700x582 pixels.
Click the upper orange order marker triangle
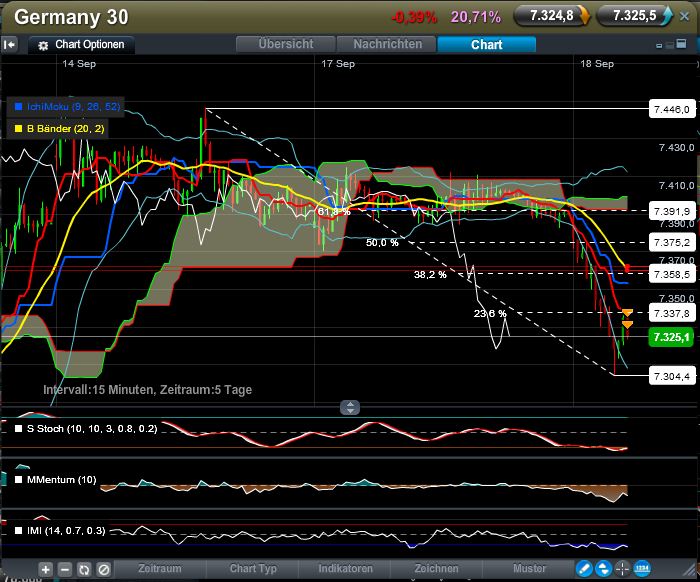point(627,312)
